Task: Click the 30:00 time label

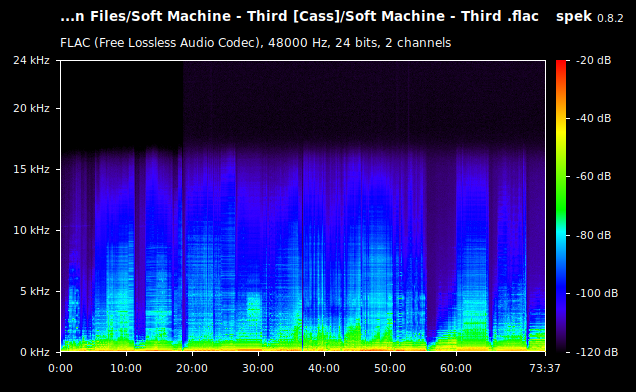Action: pos(258,368)
